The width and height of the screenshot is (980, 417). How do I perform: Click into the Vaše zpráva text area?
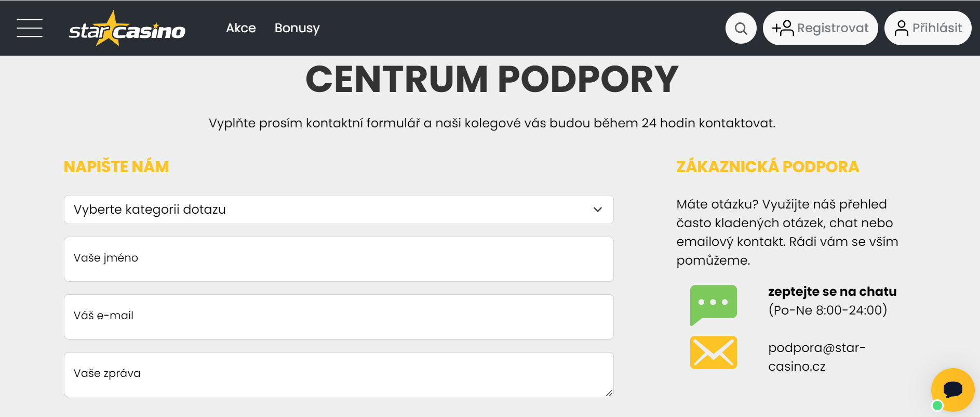point(339,374)
